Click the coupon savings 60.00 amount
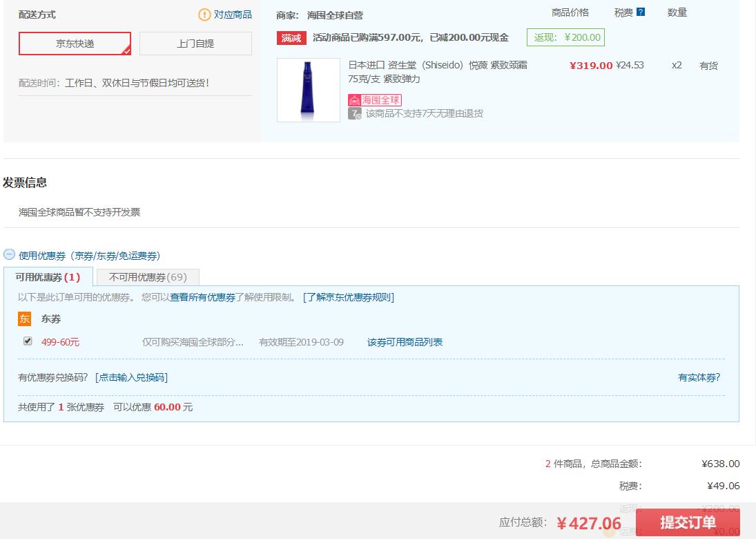 point(167,407)
